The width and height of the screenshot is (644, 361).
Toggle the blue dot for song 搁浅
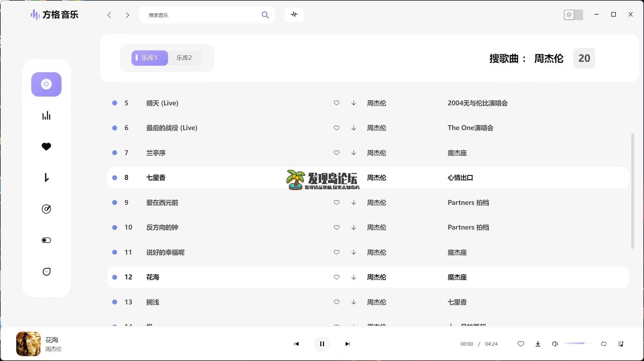tap(114, 302)
